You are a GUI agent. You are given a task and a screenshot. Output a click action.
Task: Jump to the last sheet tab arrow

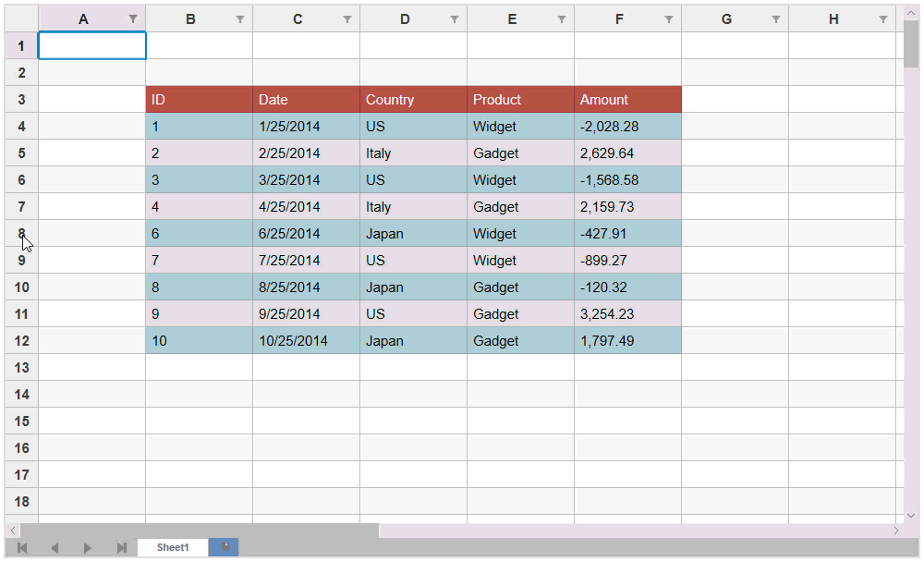tap(121, 548)
